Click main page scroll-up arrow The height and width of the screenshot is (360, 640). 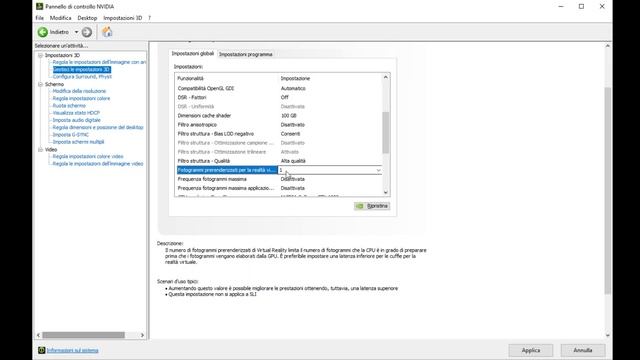(607, 46)
